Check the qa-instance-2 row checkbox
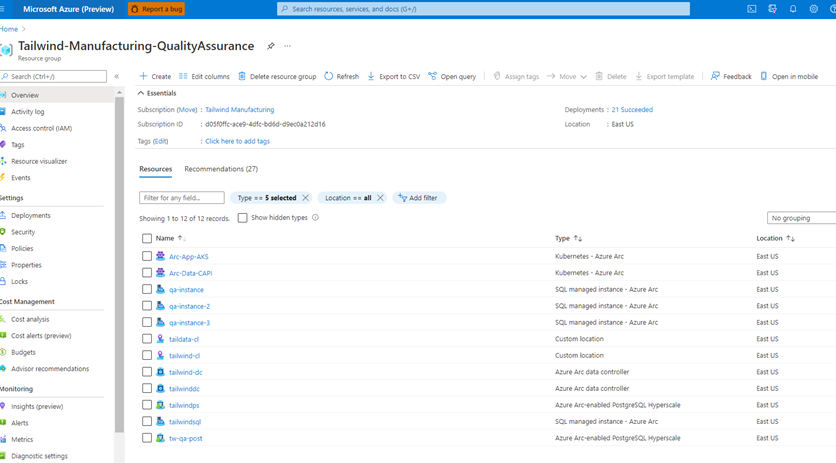Image resolution: width=836 pixels, height=463 pixels. (147, 306)
